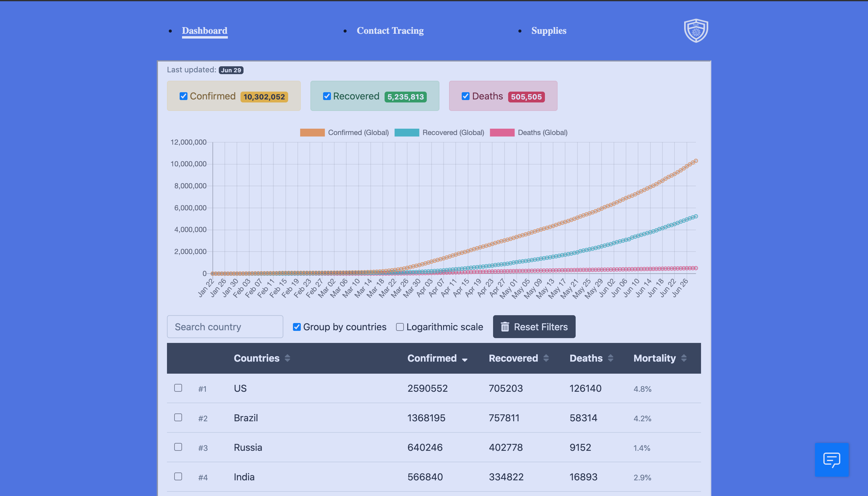
Task: Select the US row checkbox
Action: [x=178, y=388]
